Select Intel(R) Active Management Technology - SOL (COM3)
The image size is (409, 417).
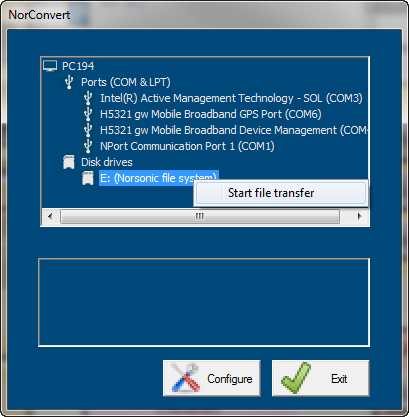tap(231, 98)
